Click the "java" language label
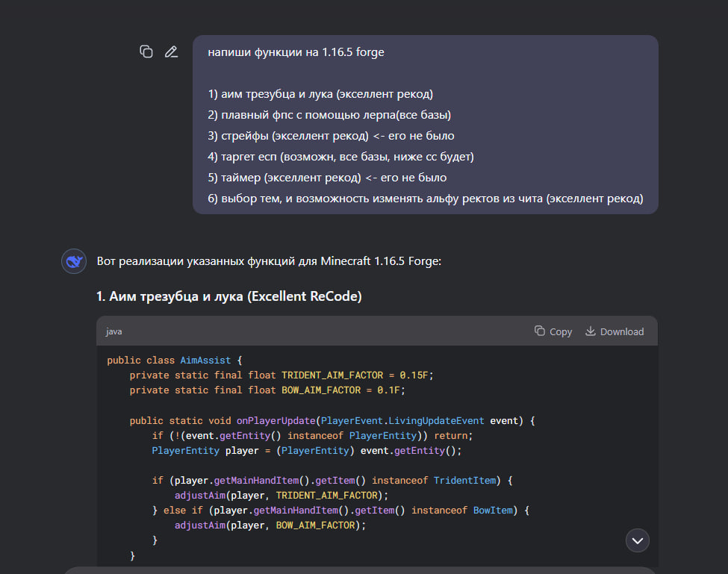The width and height of the screenshot is (728, 574). click(113, 331)
